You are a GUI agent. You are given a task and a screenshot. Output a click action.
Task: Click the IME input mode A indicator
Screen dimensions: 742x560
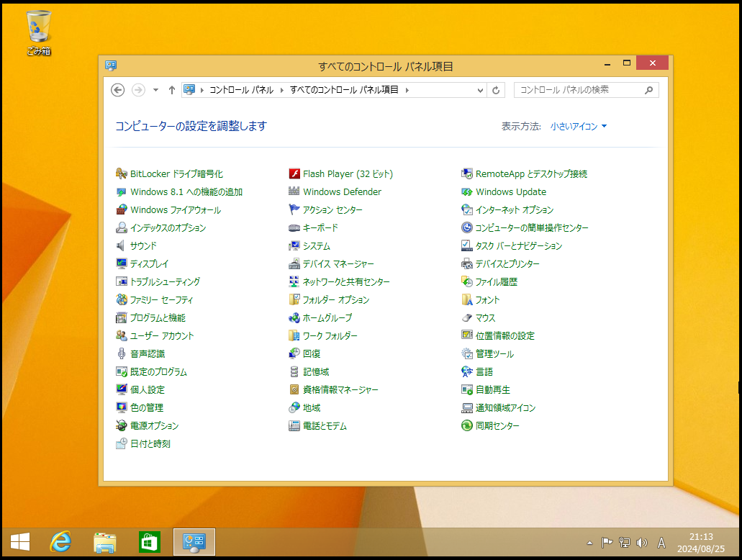click(661, 543)
